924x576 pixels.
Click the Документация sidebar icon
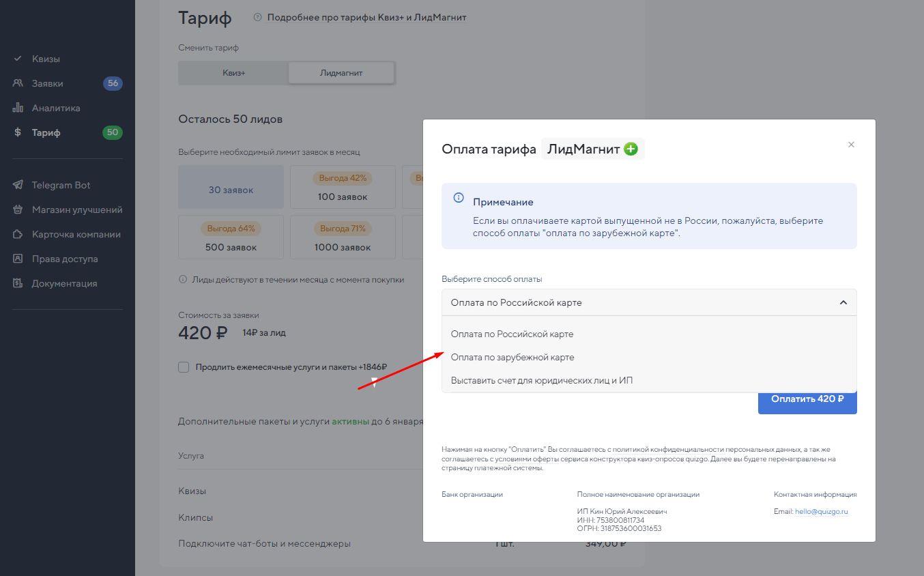pos(18,283)
